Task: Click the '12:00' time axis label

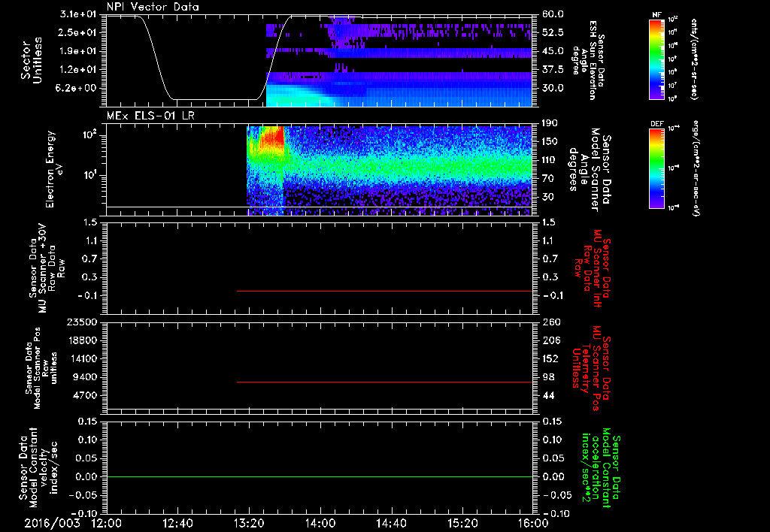Action: [x=107, y=523]
